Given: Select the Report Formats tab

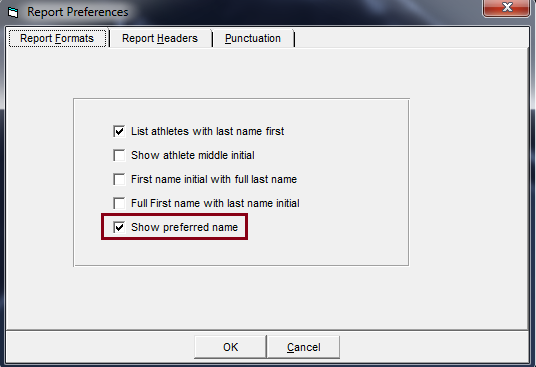Looking at the screenshot, I should (x=57, y=38).
